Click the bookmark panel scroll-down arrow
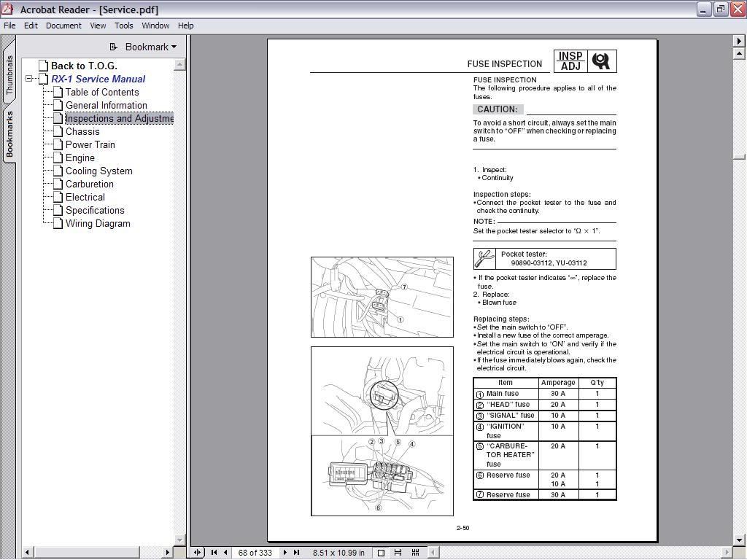The height and width of the screenshot is (560, 747). (x=179, y=540)
